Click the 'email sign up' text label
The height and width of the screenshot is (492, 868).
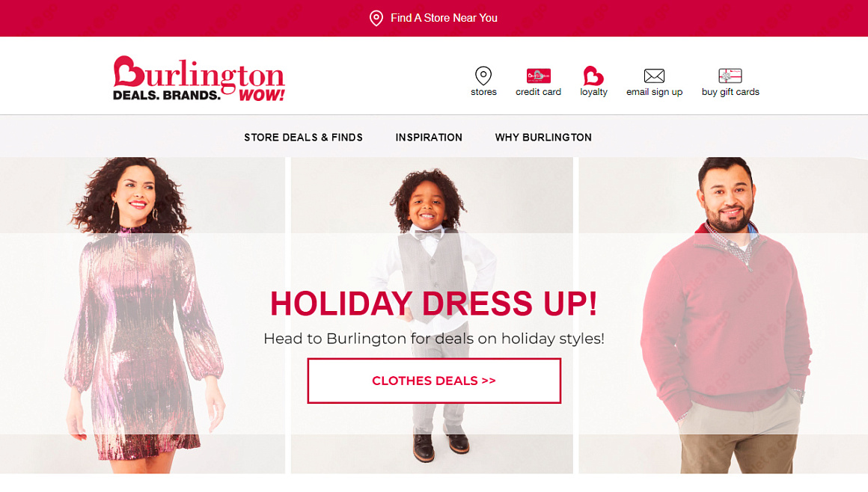click(654, 92)
